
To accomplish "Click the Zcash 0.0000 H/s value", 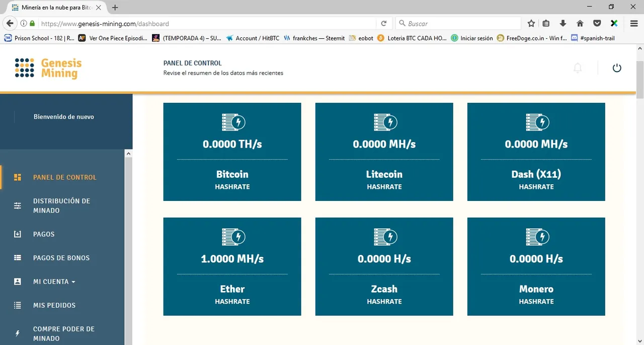I will (384, 259).
